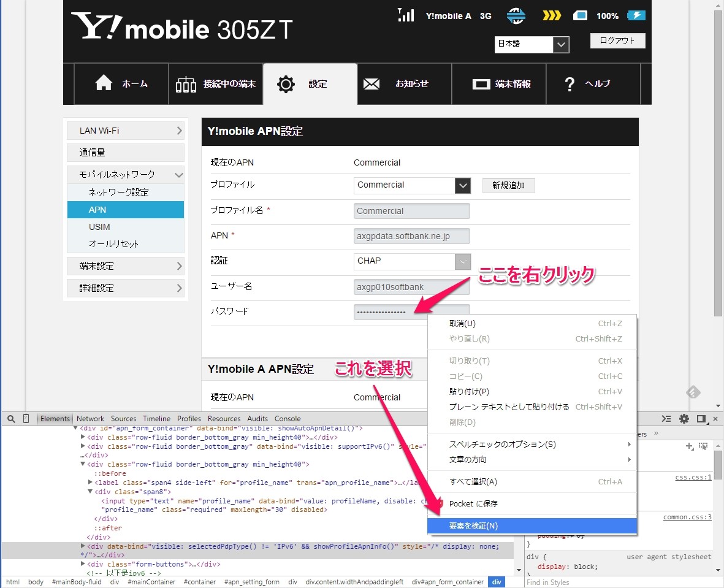Switch to the DevTools Elements tab
Image resolution: width=724 pixels, height=588 pixels.
click(x=55, y=419)
